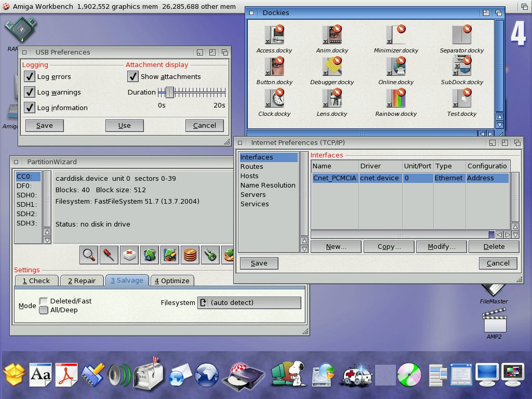This screenshot has height=399, width=532.
Task: Select the Online.docky icon
Action: (396, 66)
